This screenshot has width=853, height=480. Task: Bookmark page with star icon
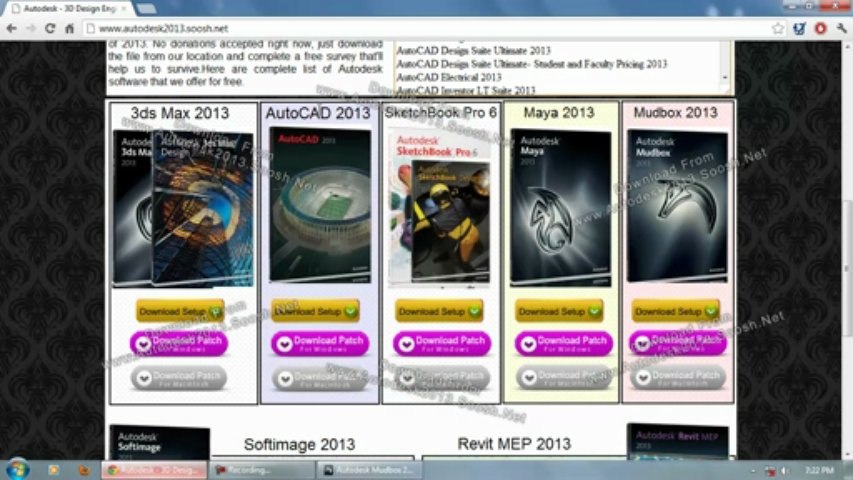[778, 28]
